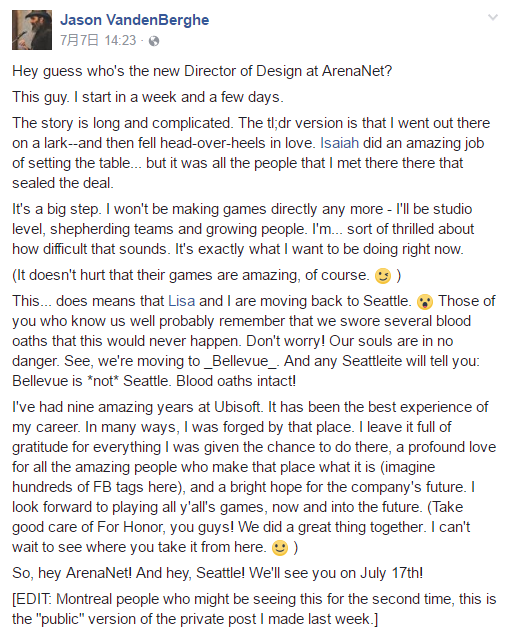Screen dimensions: 510x633
Task: Click the opening line 'Hey guess who's the new Director'
Action: point(202,71)
